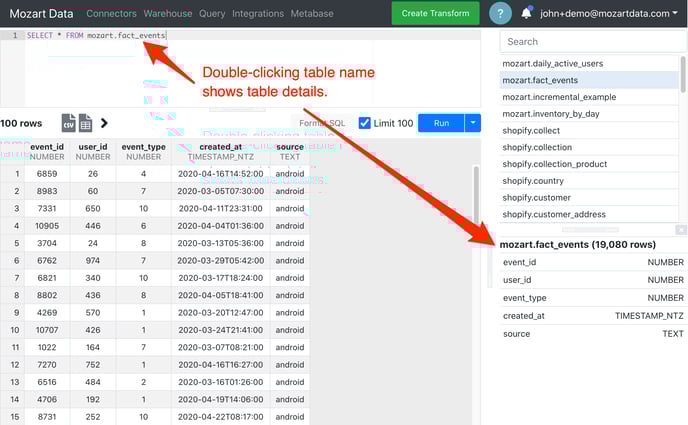
Task: Click the created_at column header
Action: pyautogui.click(x=221, y=152)
